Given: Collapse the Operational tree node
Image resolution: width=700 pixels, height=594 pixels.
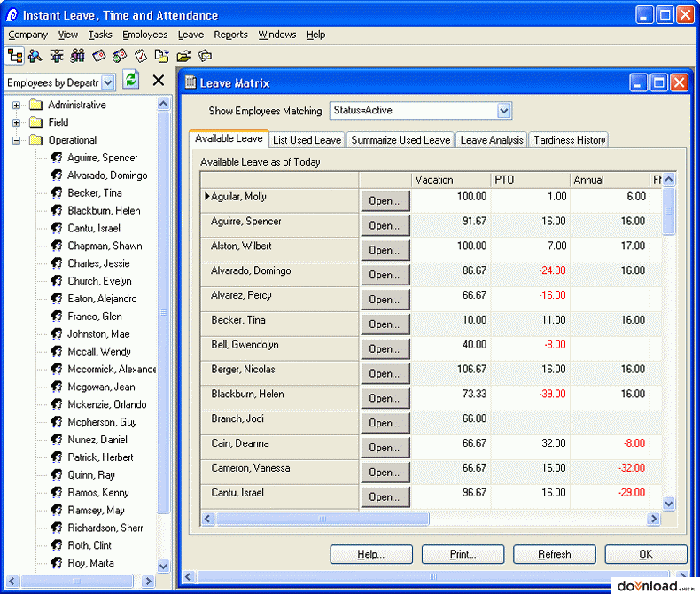Looking at the screenshot, I should coord(17,140).
